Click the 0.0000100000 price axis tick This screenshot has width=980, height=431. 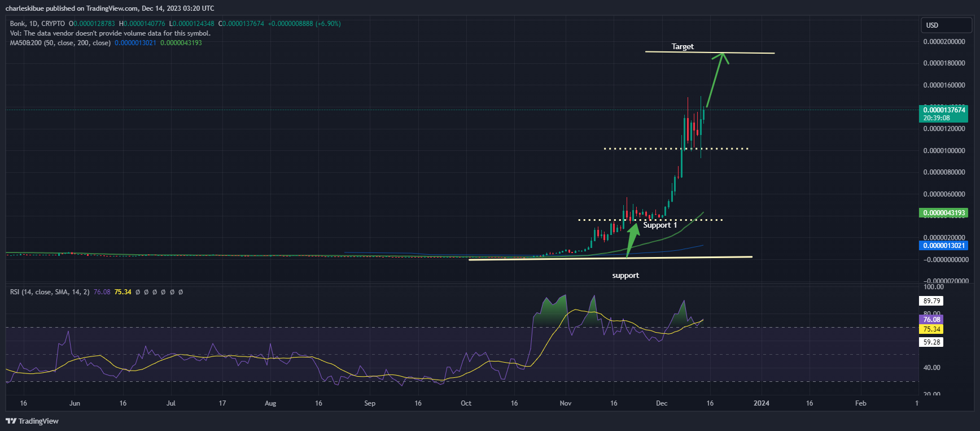tap(944, 151)
